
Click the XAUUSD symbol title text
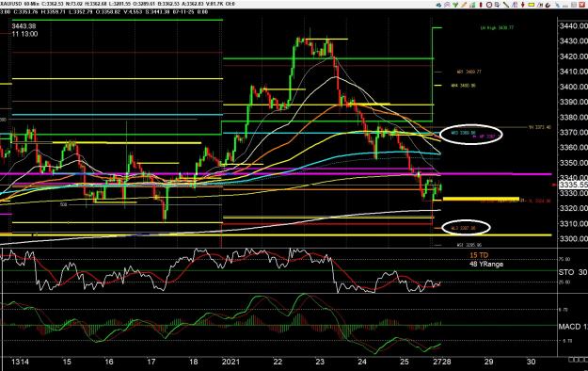[10, 4]
